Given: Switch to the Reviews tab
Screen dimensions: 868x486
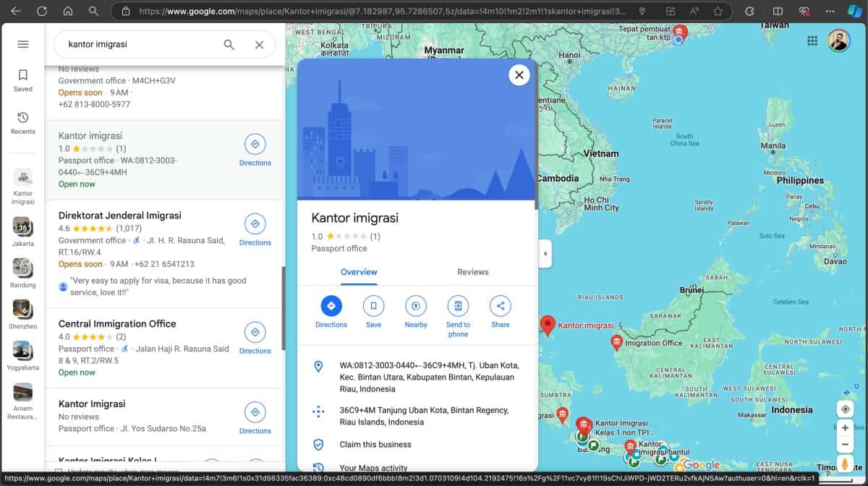Looking at the screenshot, I should point(472,272).
